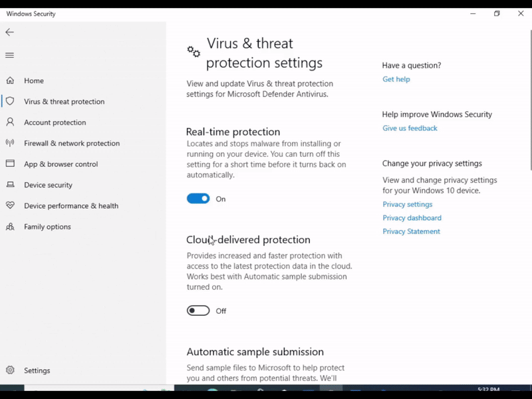Click the Device performance & health heart icon
The height and width of the screenshot is (399, 532).
coord(10,205)
